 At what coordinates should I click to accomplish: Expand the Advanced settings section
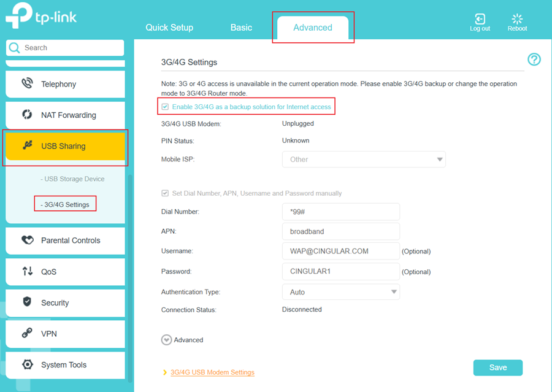[x=166, y=339]
